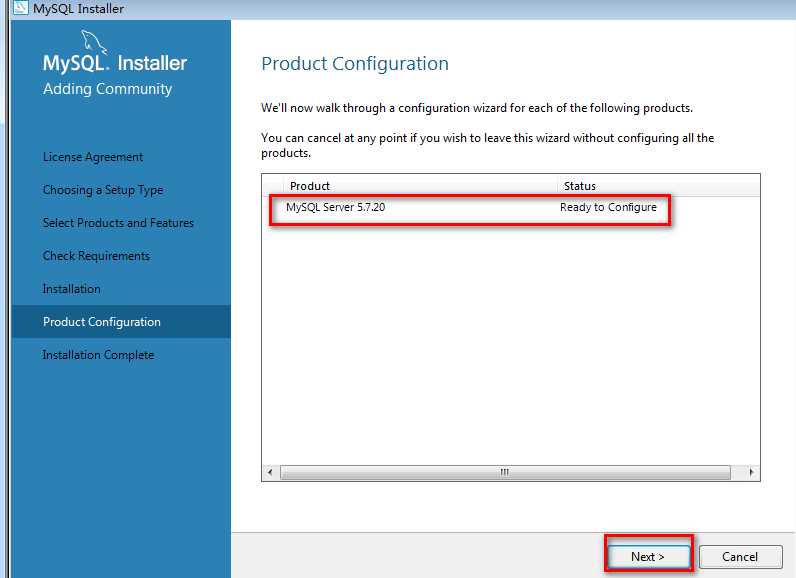Open the Check Requirements step
This screenshot has height=578, width=796.
(96, 256)
